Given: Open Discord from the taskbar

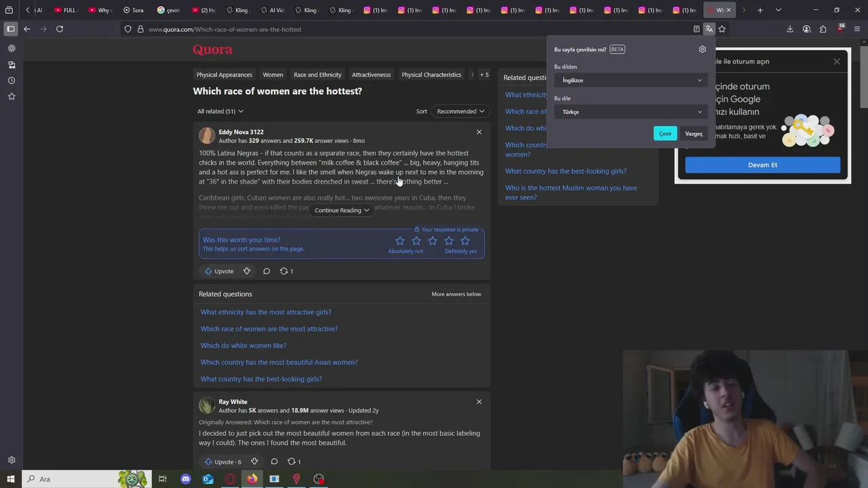Looking at the screenshot, I should [186, 479].
